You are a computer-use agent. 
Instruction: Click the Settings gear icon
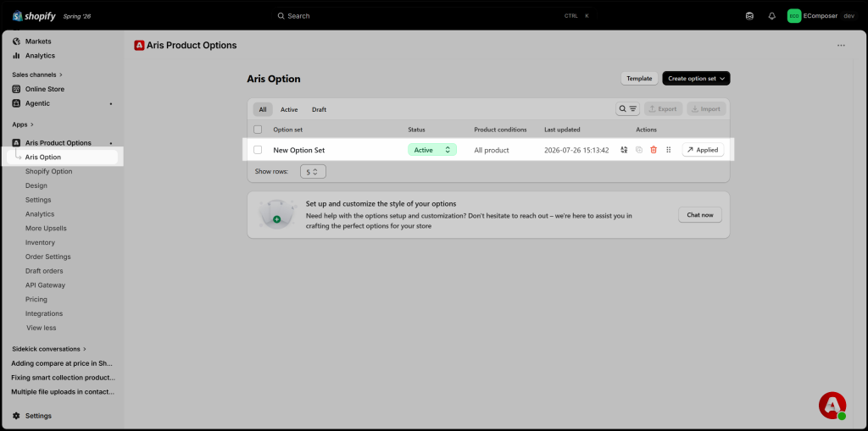17,416
